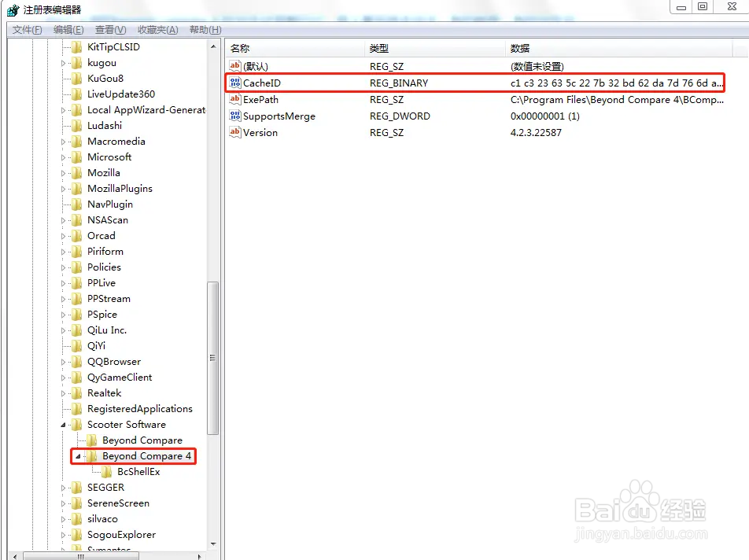Click the vertical scrollbar thumb in tree pane

point(213,358)
